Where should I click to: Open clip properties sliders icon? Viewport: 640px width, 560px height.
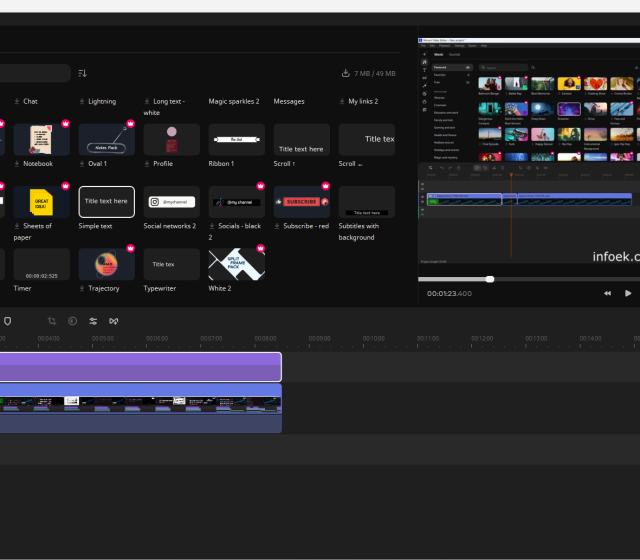[93, 321]
